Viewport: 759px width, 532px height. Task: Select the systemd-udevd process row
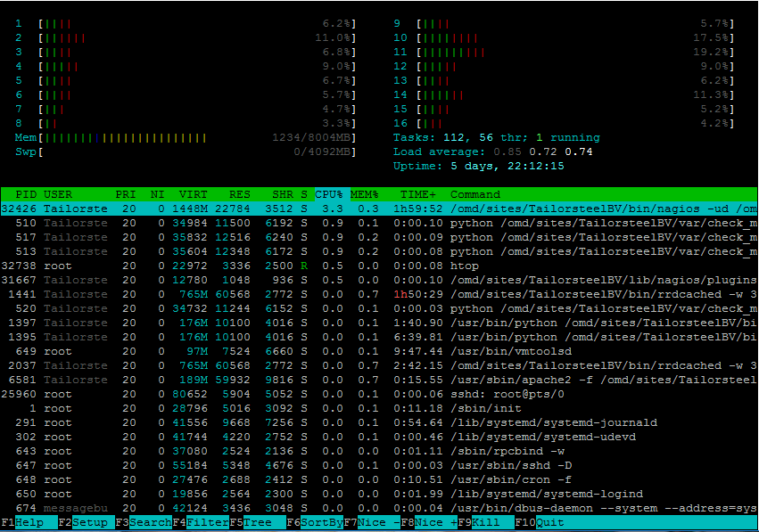coord(379,438)
